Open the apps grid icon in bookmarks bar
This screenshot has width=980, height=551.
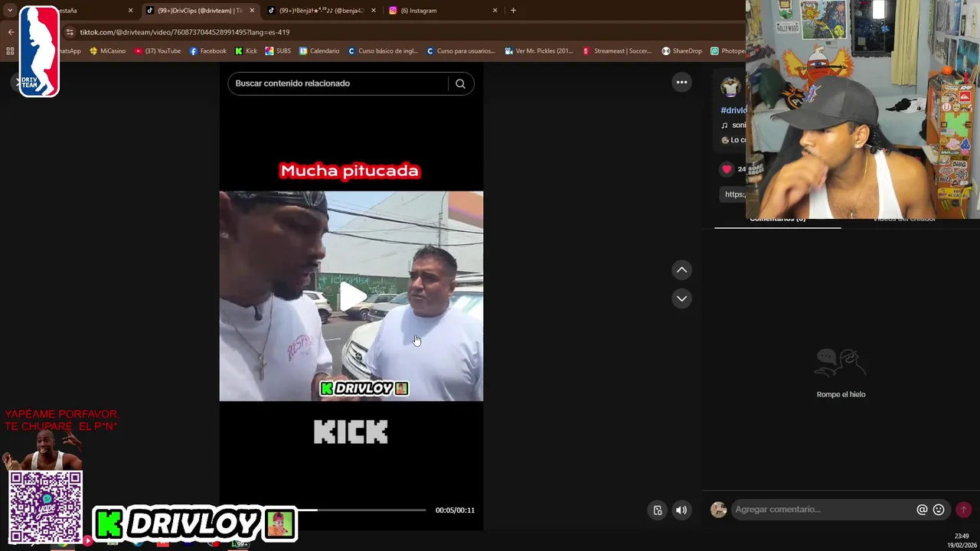click(x=10, y=51)
